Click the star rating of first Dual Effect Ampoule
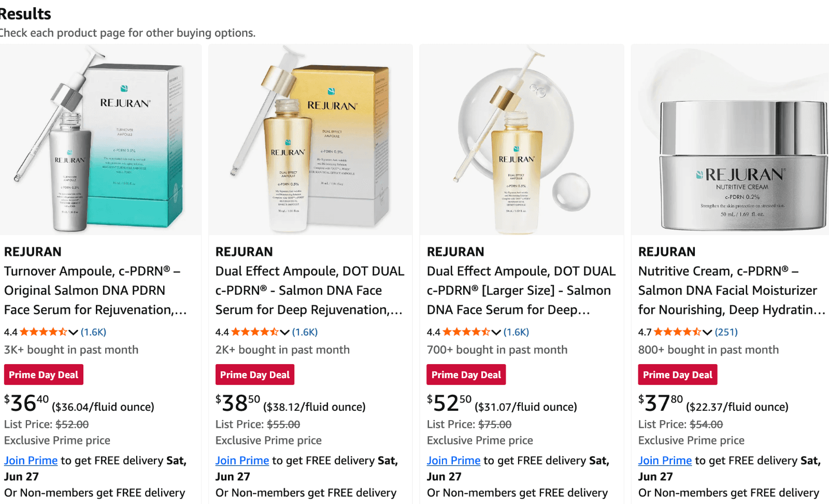 (254, 332)
